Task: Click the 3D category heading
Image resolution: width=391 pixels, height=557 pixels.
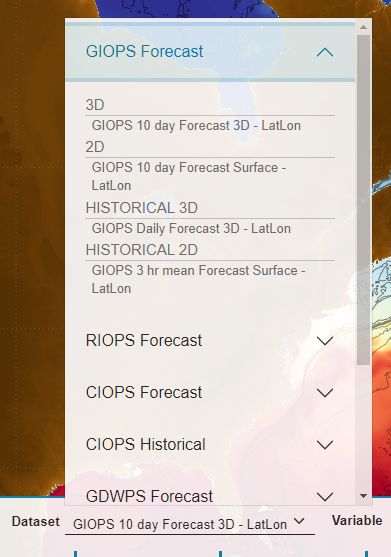Action: (x=95, y=105)
